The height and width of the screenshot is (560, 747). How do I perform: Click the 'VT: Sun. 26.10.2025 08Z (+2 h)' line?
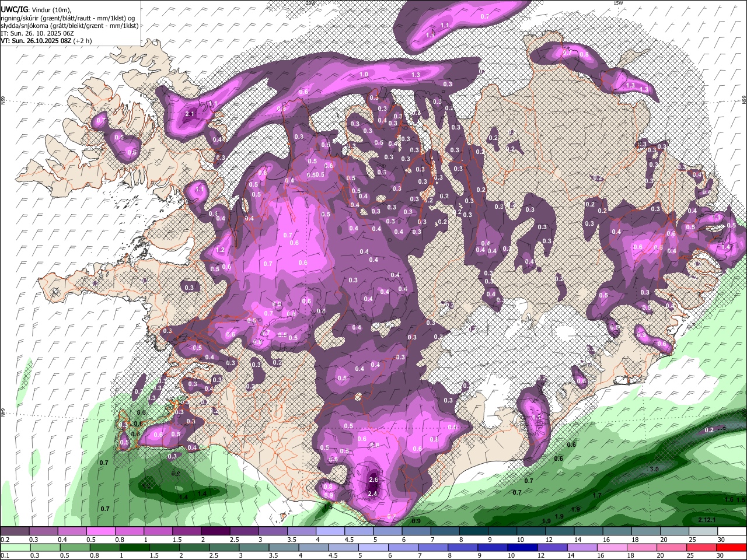46,41
